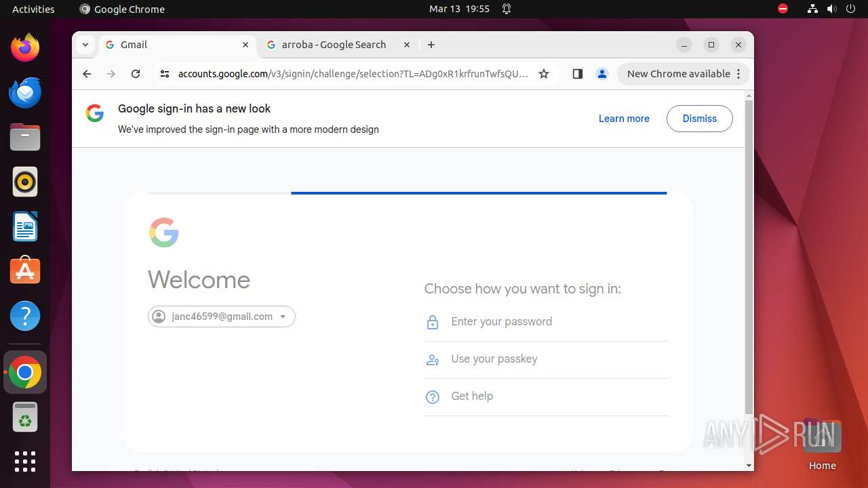The width and height of the screenshot is (868, 488).
Task: Click the Google logo in sign-in card
Action: click(163, 232)
